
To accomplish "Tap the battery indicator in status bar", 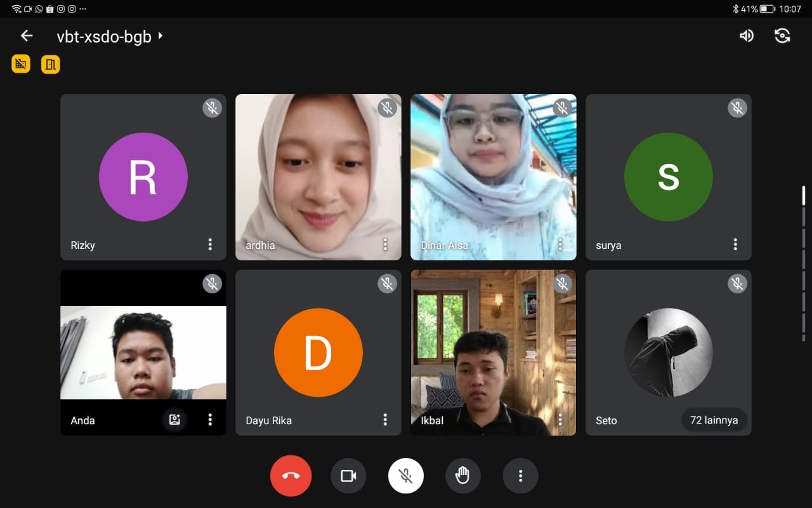I will click(768, 9).
